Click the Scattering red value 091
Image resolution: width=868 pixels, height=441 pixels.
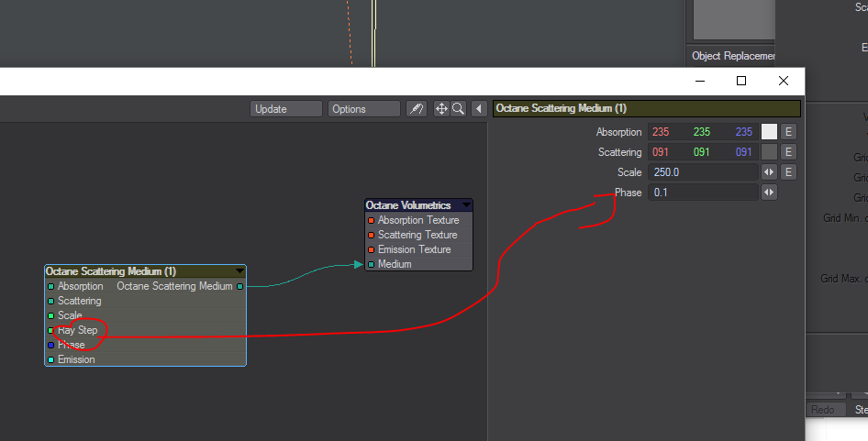(x=661, y=152)
